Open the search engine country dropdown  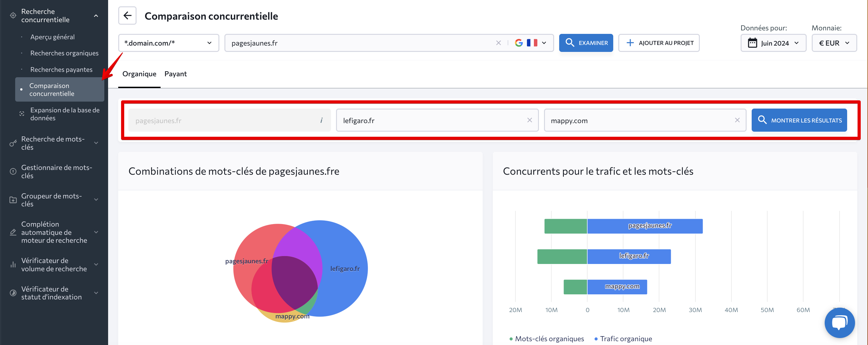coord(544,43)
